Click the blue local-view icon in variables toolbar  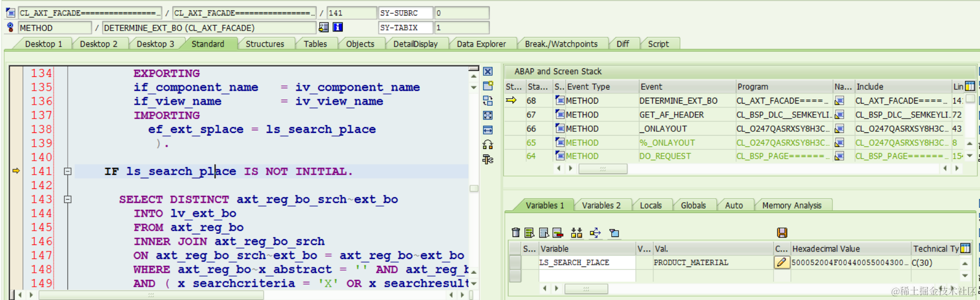614,233
